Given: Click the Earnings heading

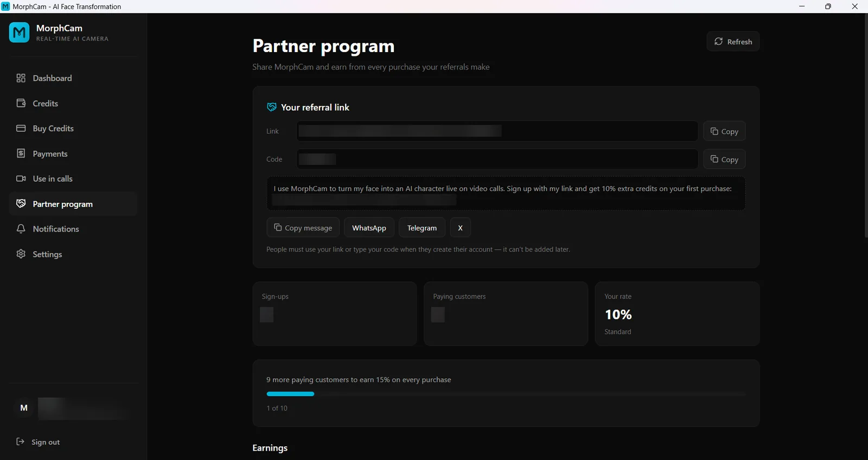Looking at the screenshot, I should tap(270, 448).
